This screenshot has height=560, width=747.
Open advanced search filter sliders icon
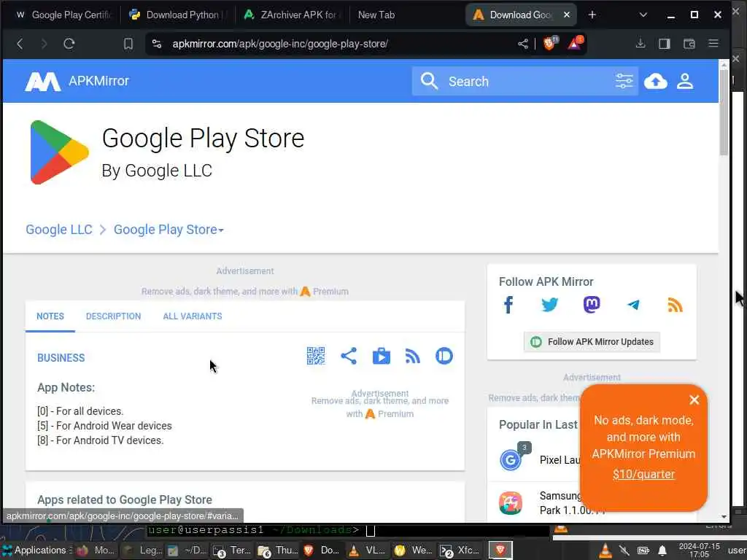pyautogui.click(x=624, y=81)
